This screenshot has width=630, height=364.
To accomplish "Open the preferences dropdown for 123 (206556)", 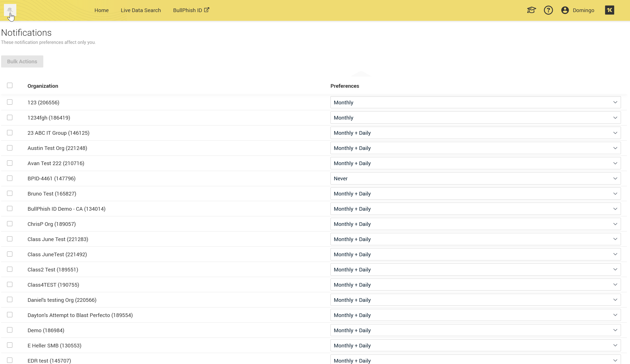I will [x=475, y=102].
